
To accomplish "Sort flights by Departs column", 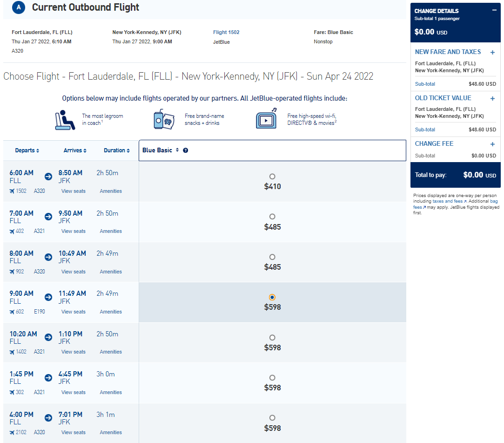I will point(27,150).
